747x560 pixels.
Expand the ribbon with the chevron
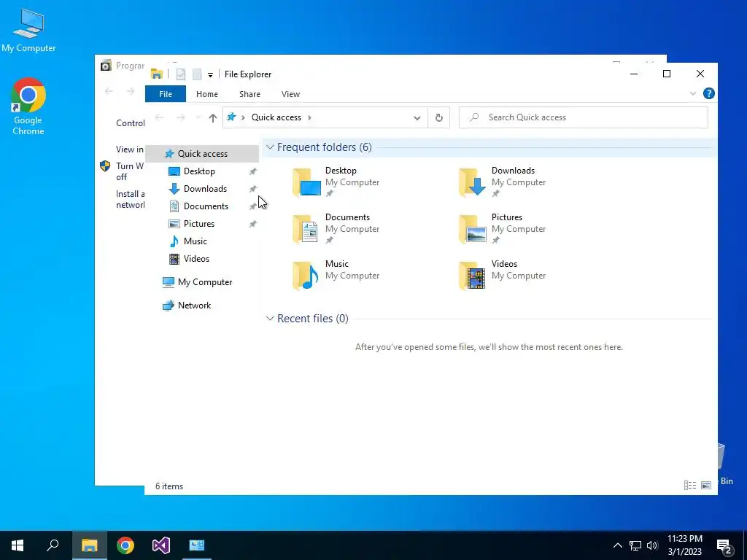tap(693, 94)
